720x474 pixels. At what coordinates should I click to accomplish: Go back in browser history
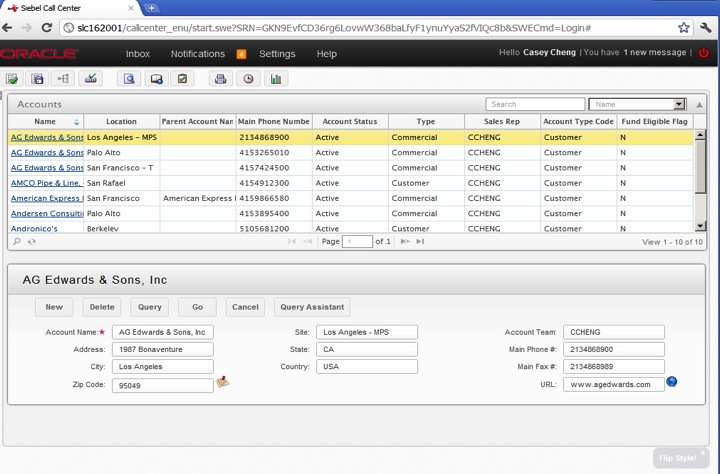click(7, 28)
